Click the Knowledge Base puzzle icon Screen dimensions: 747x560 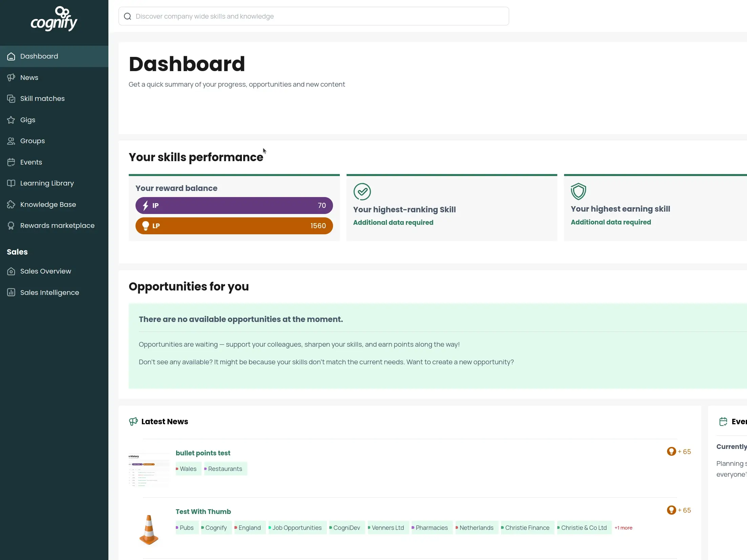coord(11,204)
